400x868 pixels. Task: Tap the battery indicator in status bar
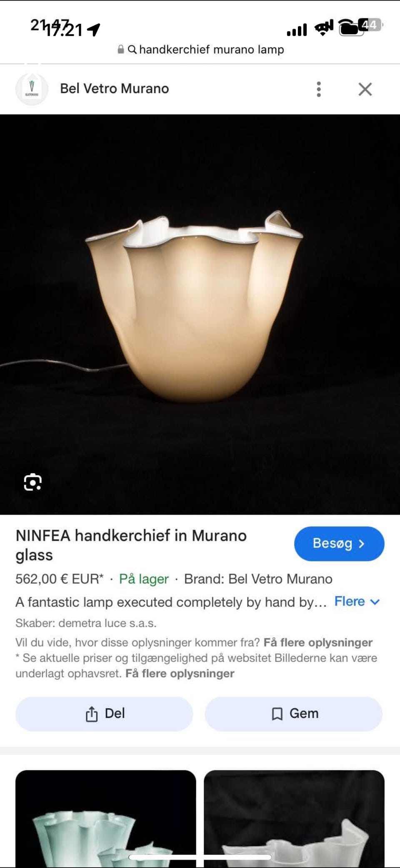click(x=360, y=27)
